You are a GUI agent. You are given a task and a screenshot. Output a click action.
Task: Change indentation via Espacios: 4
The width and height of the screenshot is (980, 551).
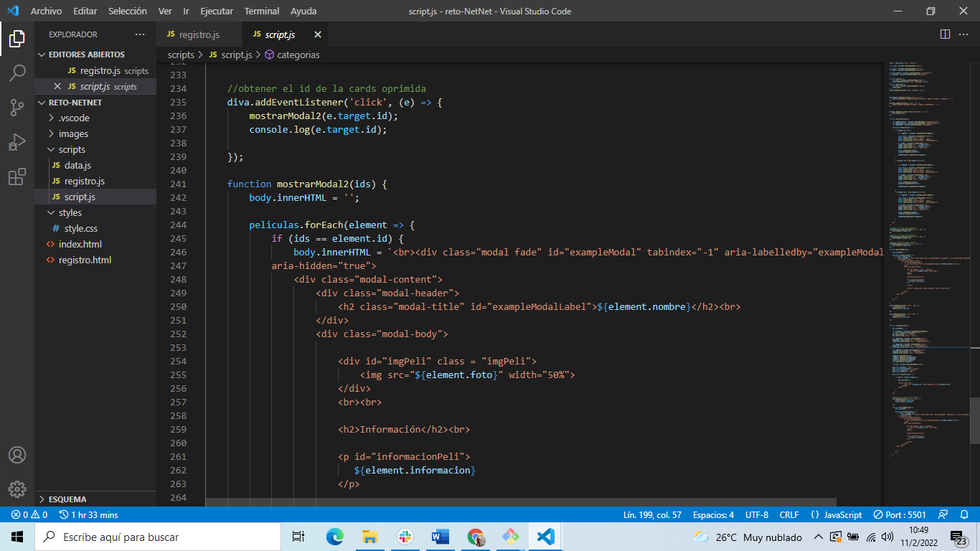pyautogui.click(x=713, y=514)
